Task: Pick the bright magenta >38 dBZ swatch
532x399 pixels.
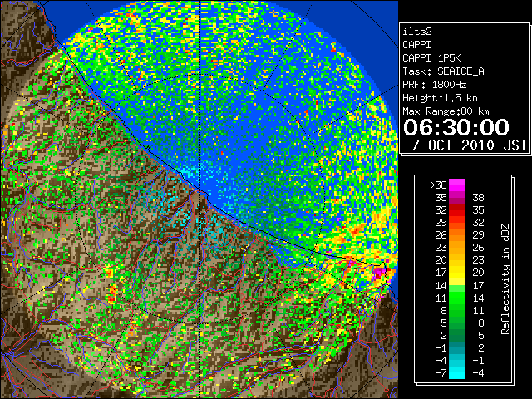Action: point(457,185)
